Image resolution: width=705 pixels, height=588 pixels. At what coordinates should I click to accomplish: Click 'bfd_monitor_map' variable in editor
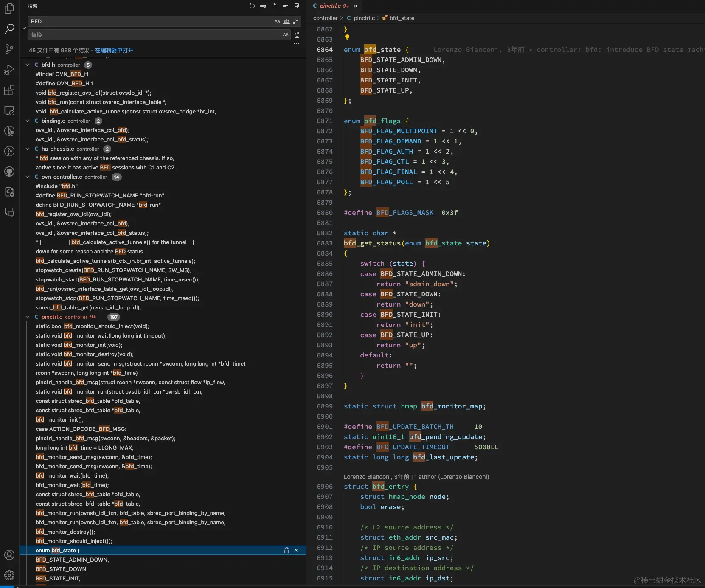(452, 406)
